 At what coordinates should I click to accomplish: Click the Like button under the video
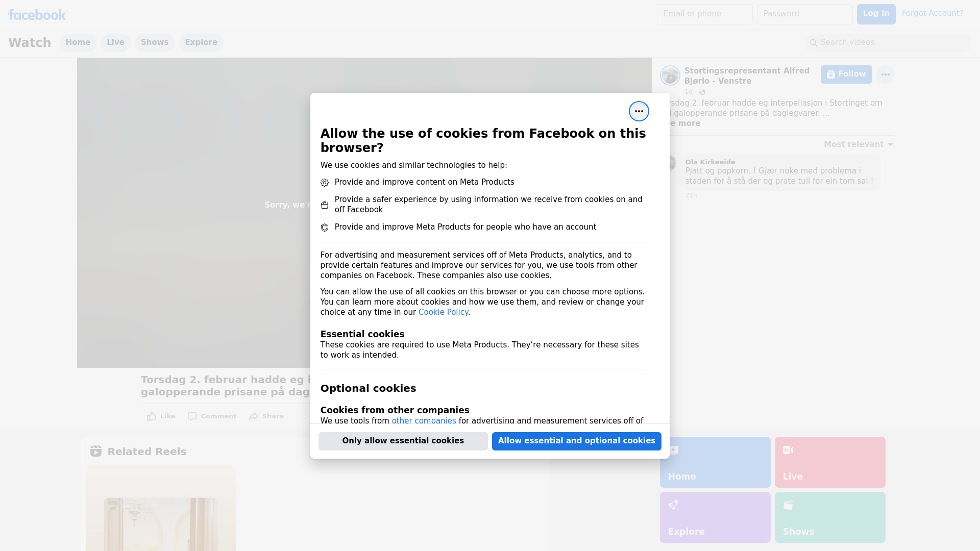click(161, 416)
